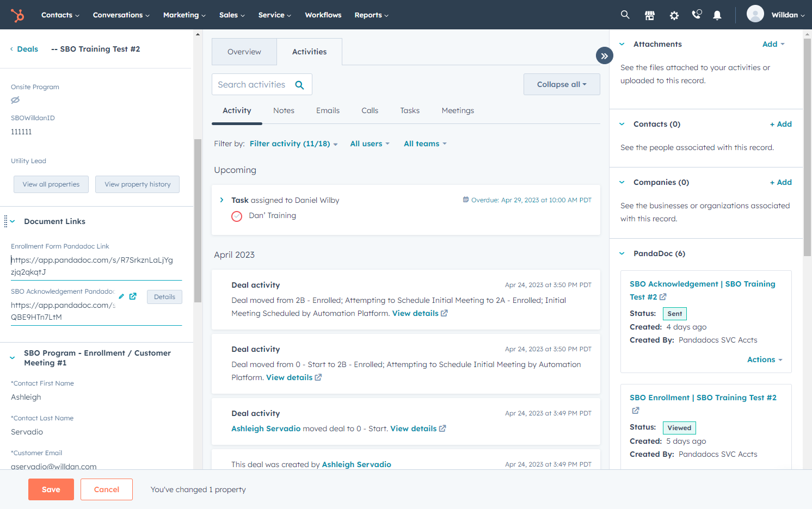Click the Cancel button
This screenshot has width=812, height=509.
[107, 489]
